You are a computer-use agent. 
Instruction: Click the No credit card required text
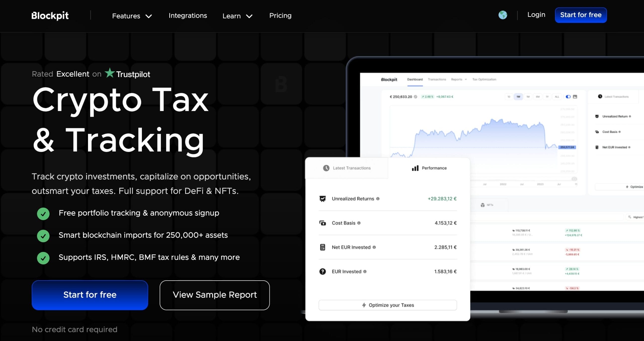pyautogui.click(x=74, y=329)
